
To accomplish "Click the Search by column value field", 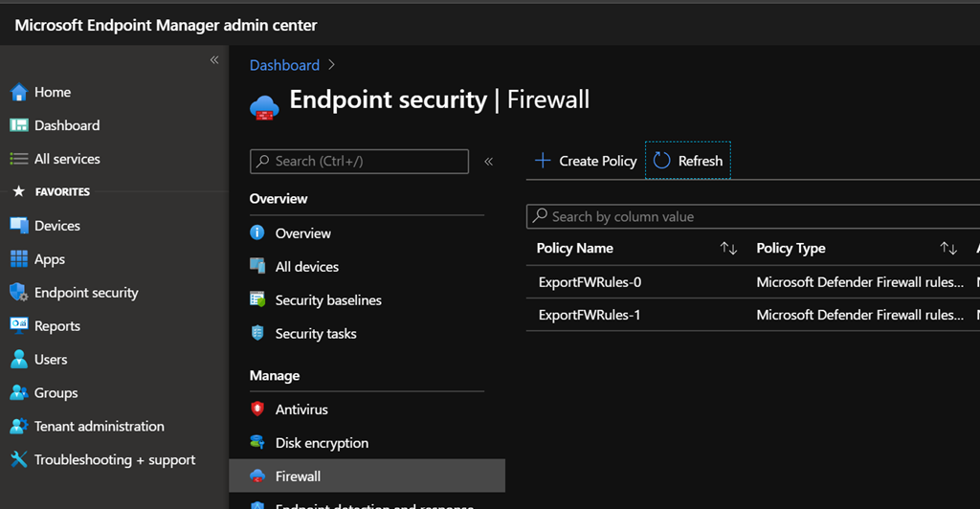I will pos(756,217).
